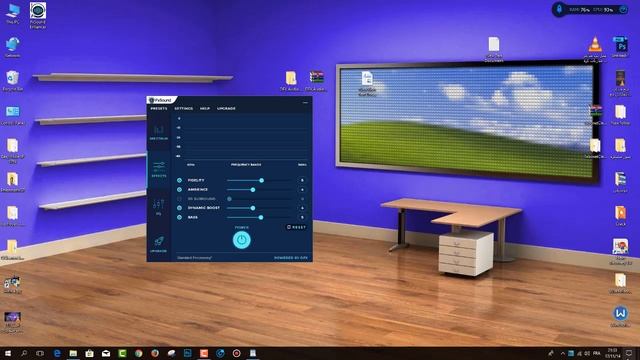Click the RAM/CPU monitor widget
This screenshot has width=640, height=360.
point(591,9)
